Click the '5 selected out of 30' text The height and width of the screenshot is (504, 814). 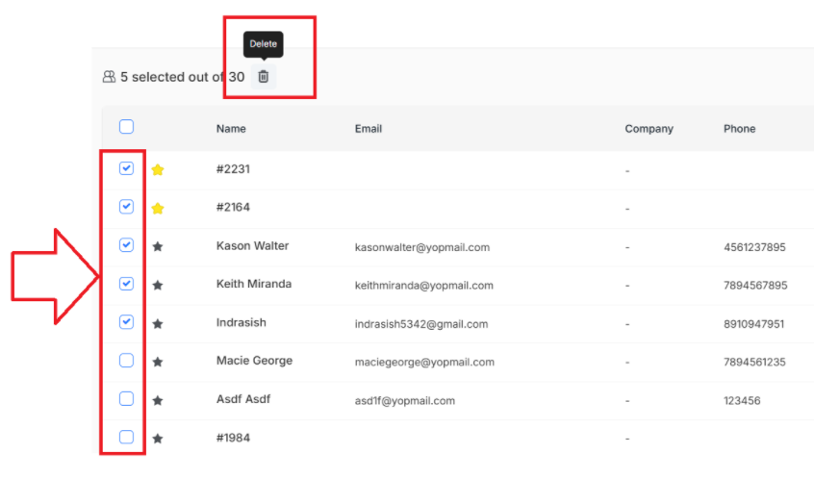(182, 77)
